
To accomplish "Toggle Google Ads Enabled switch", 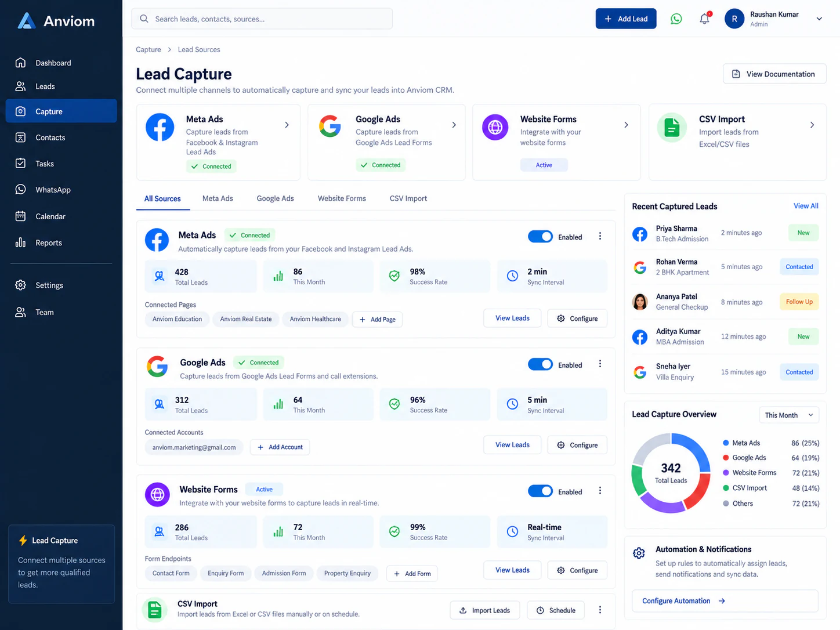I will pyautogui.click(x=540, y=364).
